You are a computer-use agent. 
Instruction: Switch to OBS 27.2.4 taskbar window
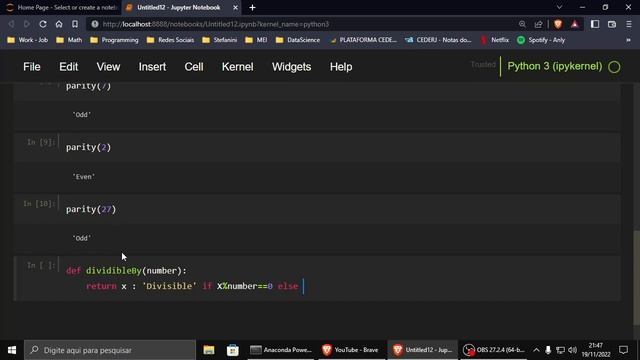[x=494, y=350]
